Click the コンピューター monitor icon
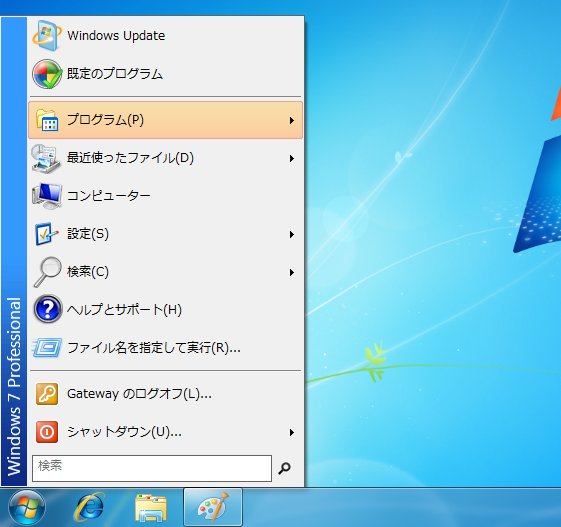 pyautogui.click(x=47, y=196)
